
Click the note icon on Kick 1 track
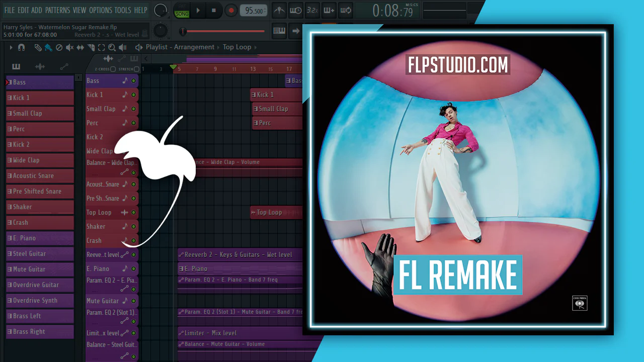(x=125, y=95)
